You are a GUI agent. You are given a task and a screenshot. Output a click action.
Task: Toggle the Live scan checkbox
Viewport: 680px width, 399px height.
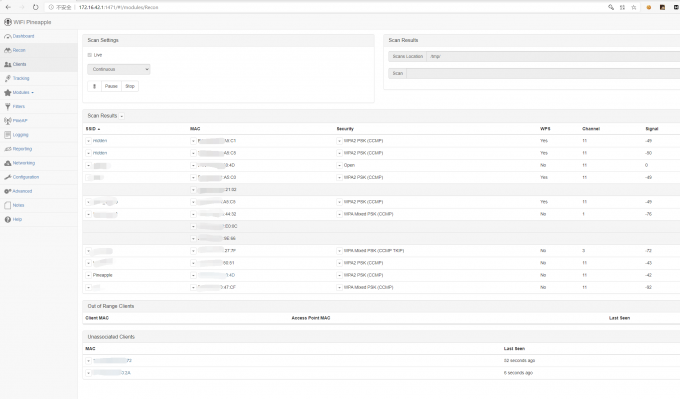pos(90,55)
